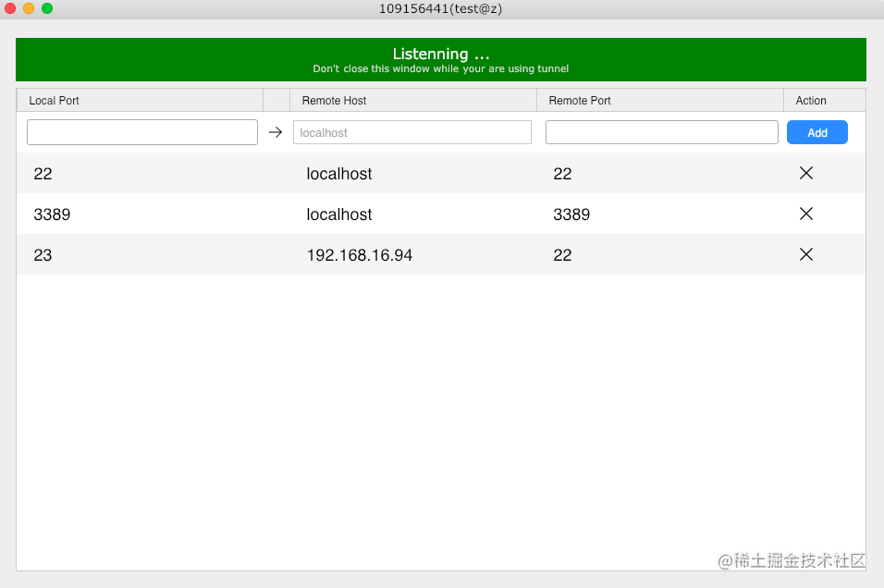The image size is (884, 588).
Task: Click the Remote Host column header
Action: [x=412, y=101]
